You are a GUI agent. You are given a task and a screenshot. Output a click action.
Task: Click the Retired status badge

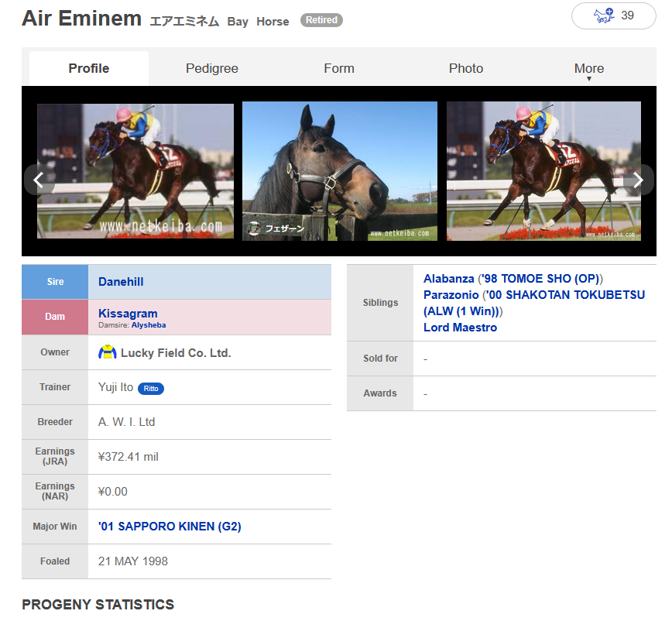(x=321, y=20)
